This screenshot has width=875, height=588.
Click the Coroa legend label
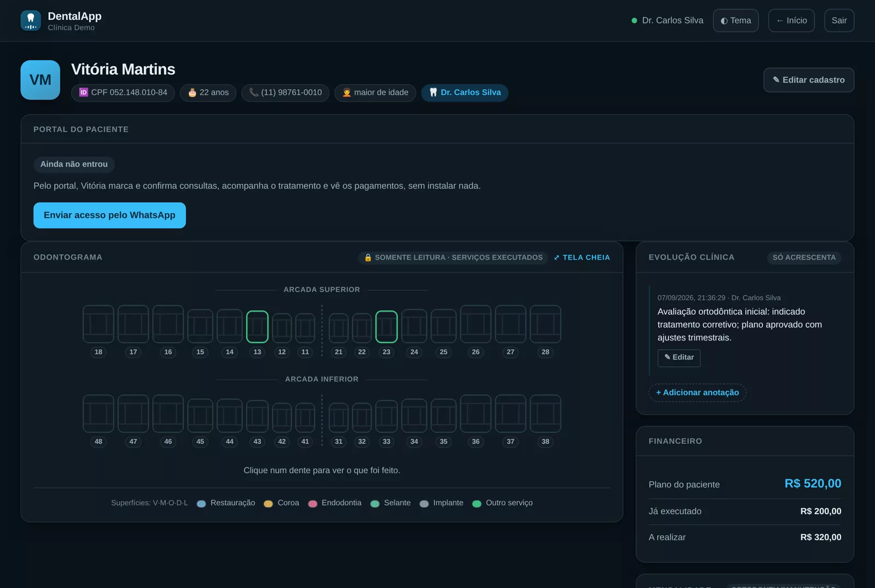[x=288, y=503]
